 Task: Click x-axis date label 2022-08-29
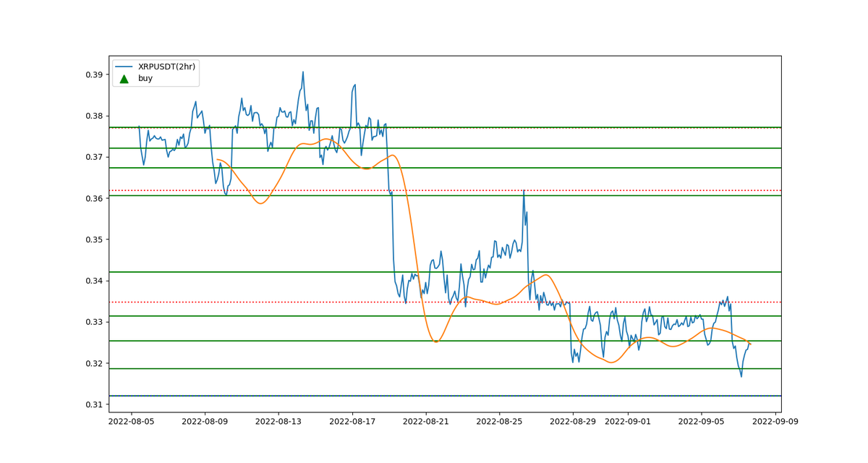click(574, 422)
